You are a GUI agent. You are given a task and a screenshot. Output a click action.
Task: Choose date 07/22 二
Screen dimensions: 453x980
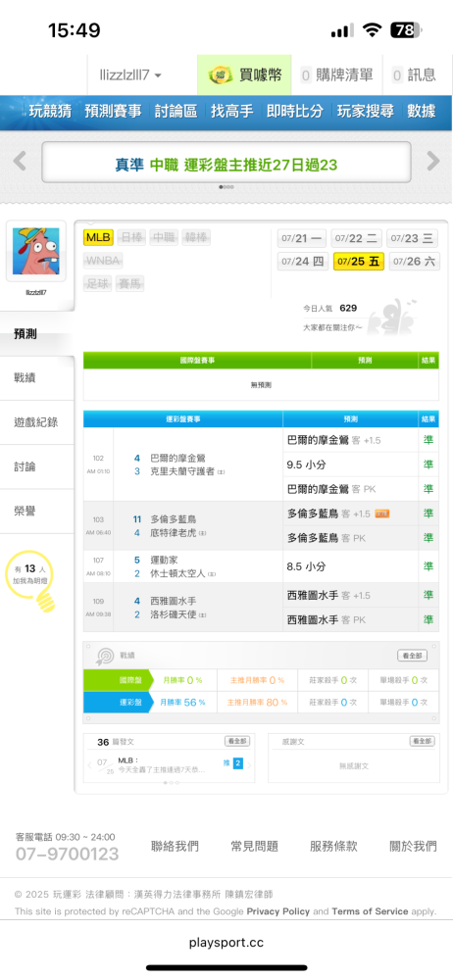356,239
